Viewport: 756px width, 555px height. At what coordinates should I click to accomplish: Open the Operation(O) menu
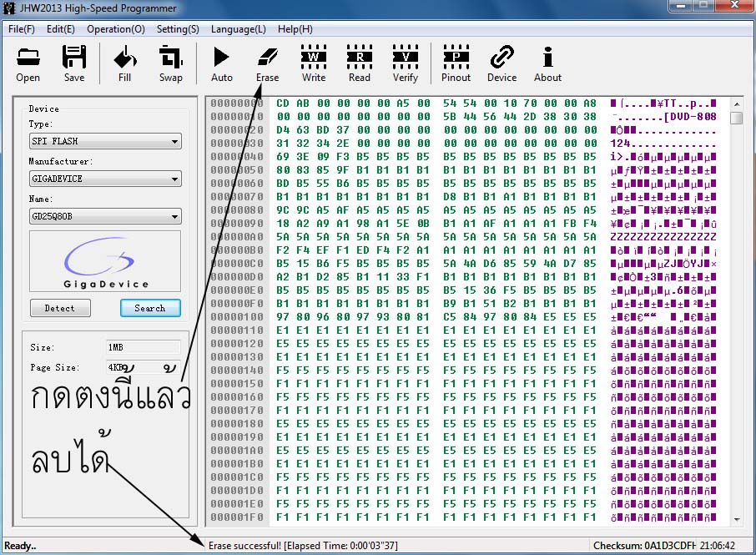116,29
